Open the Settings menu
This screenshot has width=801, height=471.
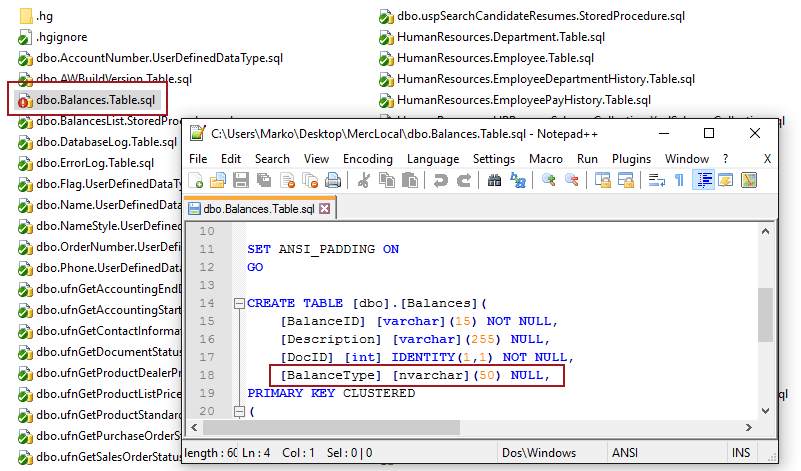[493, 159]
